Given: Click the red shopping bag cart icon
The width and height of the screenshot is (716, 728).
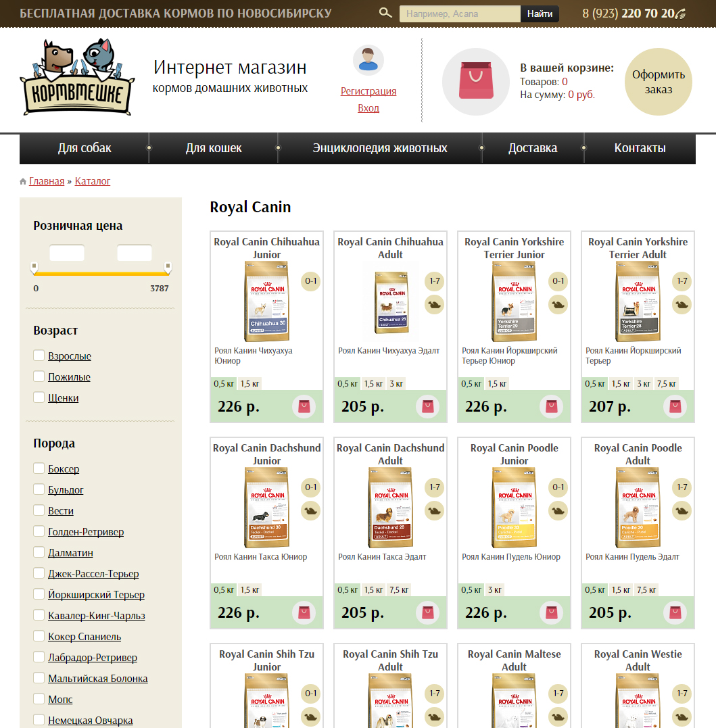Looking at the screenshot, I should (476, 81).
